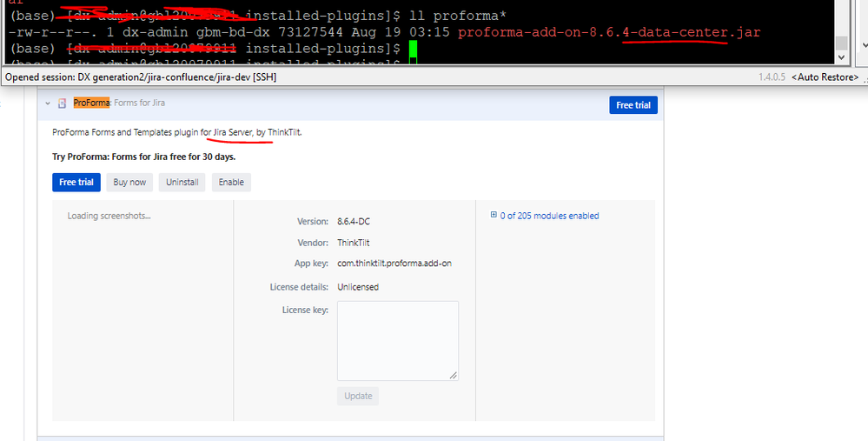This screenshot has width=868, height=441.
Task: Click the ll proforma* command in terminal
Action: (x=458, y=16)
